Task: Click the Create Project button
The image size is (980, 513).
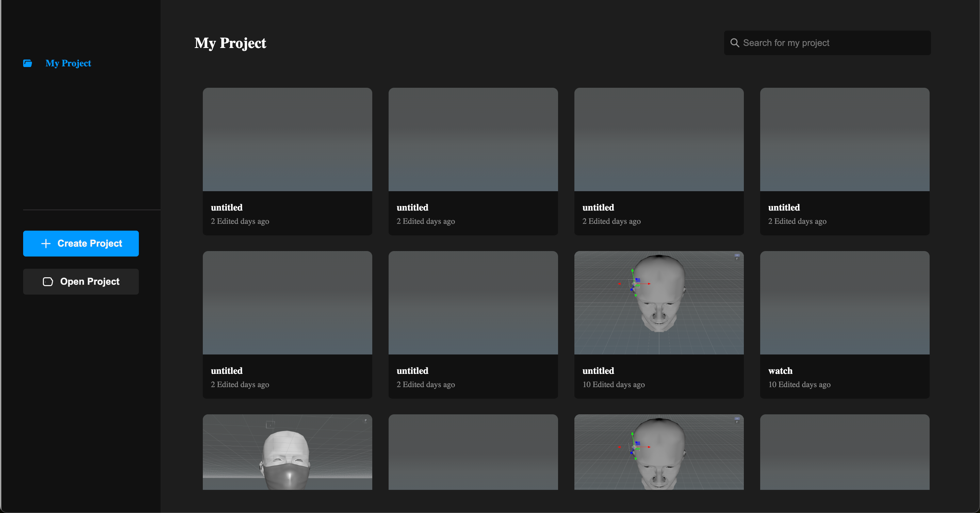Action: click(81, 243)
